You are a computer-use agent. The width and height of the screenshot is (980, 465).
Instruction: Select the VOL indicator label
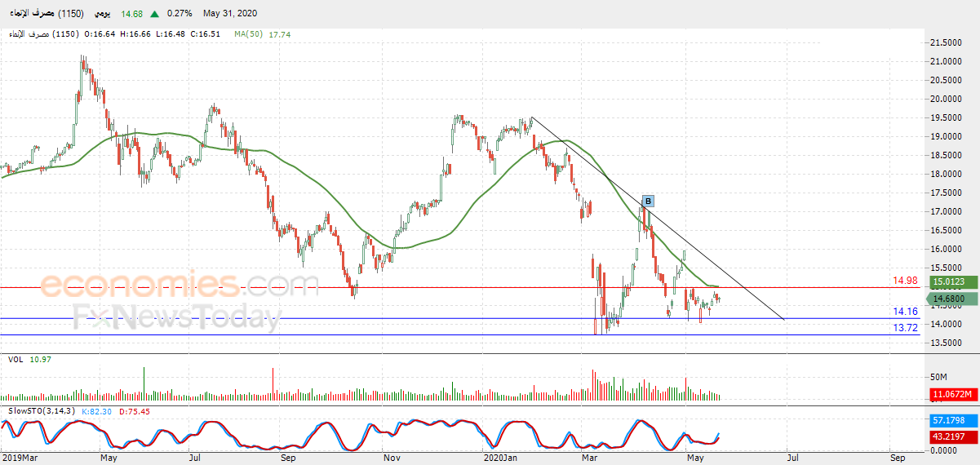[x=16, y=360]
